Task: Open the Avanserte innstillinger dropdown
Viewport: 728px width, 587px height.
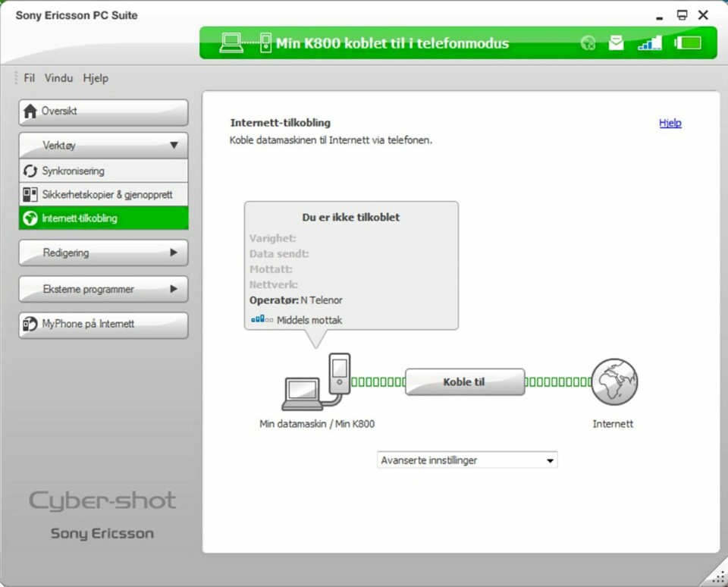Action: [x=467, y=460]
